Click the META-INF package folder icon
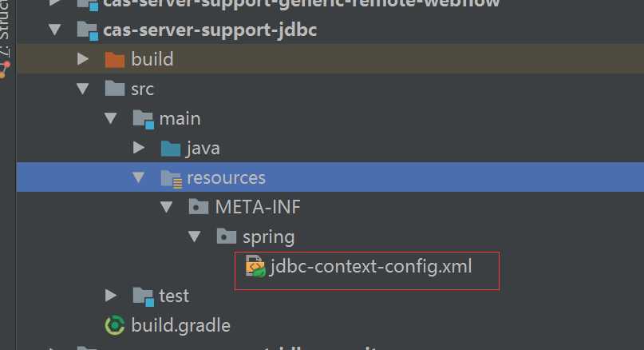This screenshot has width=644, height=350. pos(199,207)
